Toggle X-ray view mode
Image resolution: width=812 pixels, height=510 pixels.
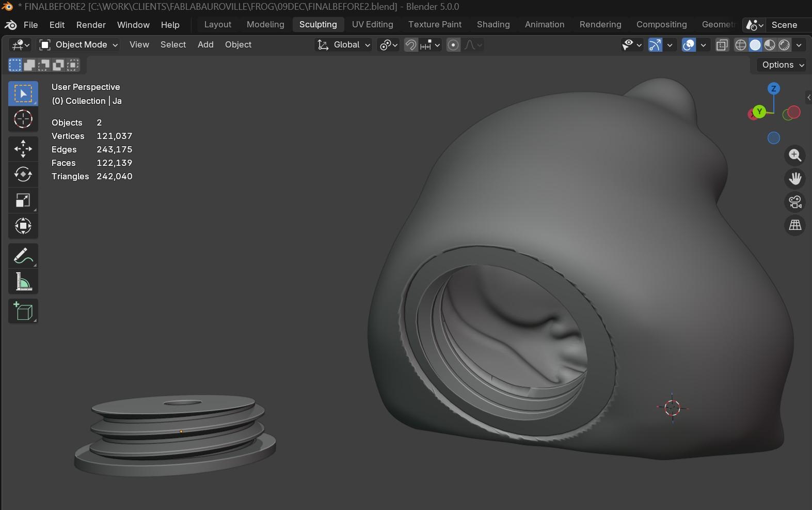tap(722, 45)
